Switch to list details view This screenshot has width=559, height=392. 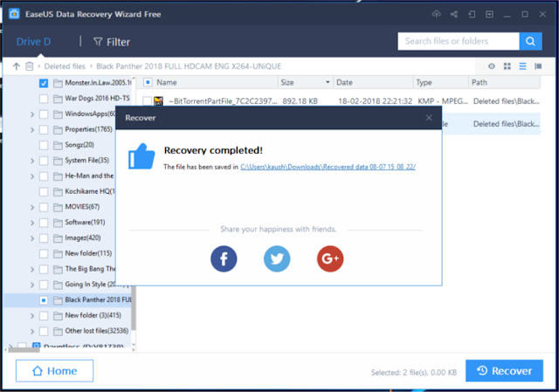[x=522, y=66]
